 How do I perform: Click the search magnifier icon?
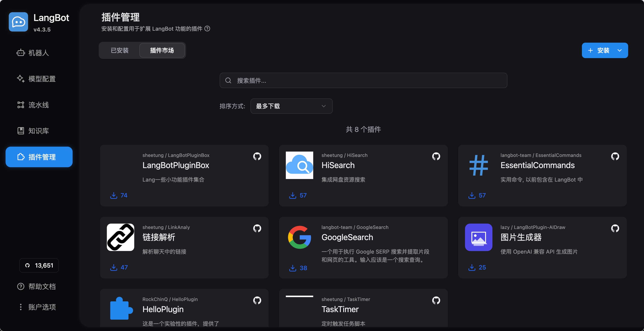tap(228, 80)
